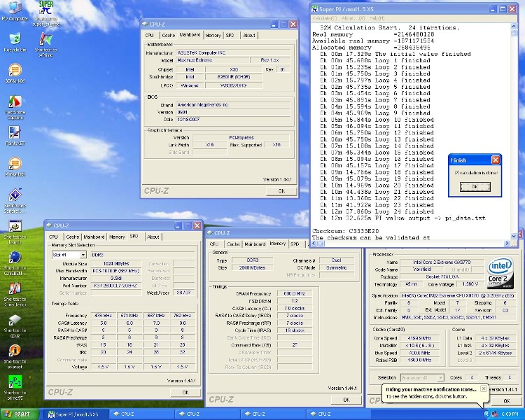Click OK in the SPD CPU-Z window
Image resolution: width=525 pixels, height=420 pixels.
click(x=185, y=393)
